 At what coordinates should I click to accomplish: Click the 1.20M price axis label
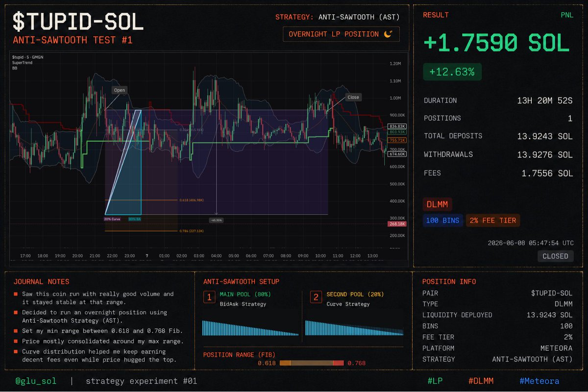(x=395, y=64)
